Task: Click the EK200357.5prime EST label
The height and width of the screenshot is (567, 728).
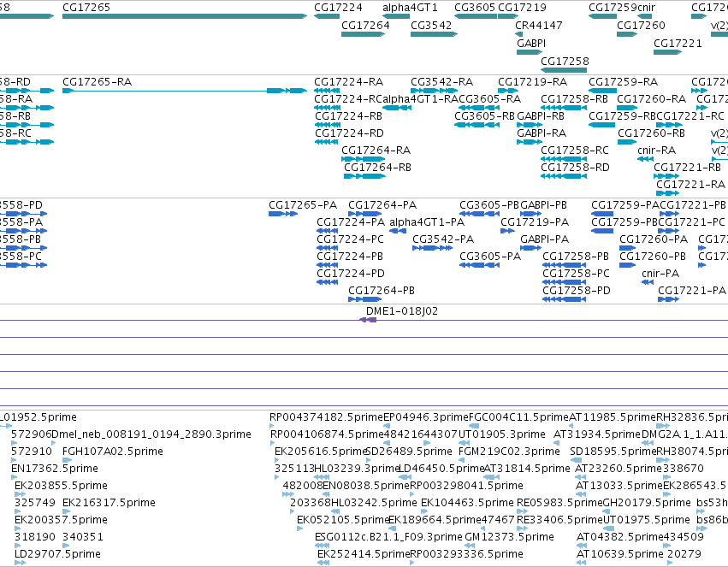Action: (61, 521)
